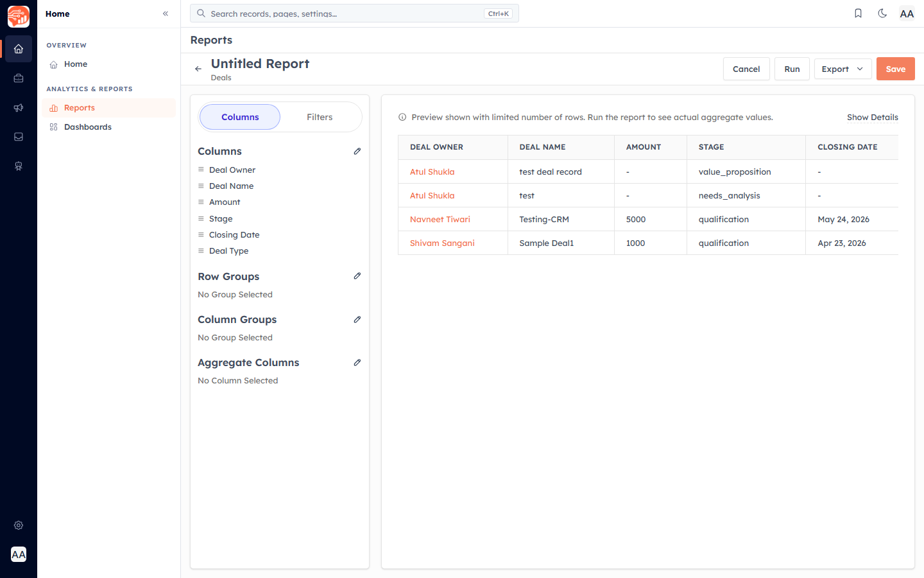Open Home in the Overview menu
924x578 pixels.
108,64
